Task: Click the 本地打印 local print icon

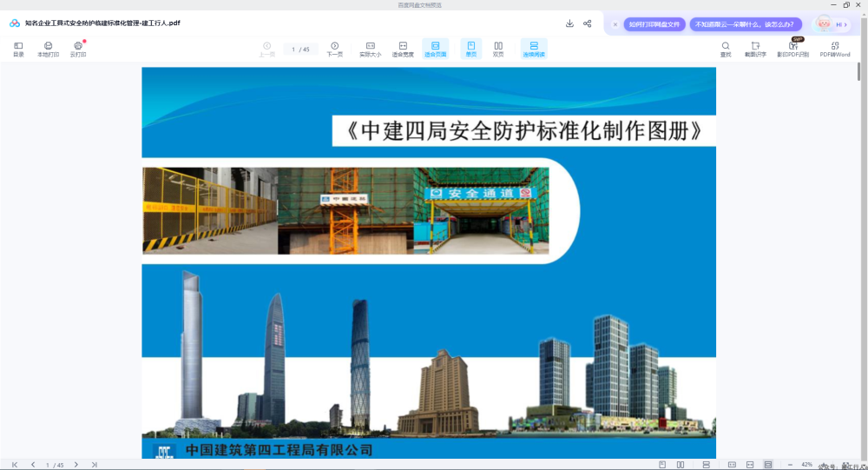Action: [x=48, y=49]
